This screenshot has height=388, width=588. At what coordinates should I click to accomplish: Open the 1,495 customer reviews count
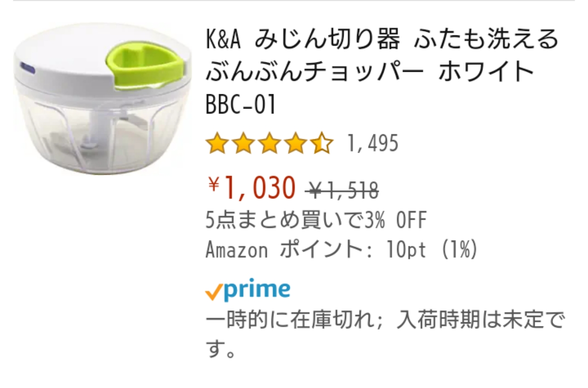click(x=373, y=144)
